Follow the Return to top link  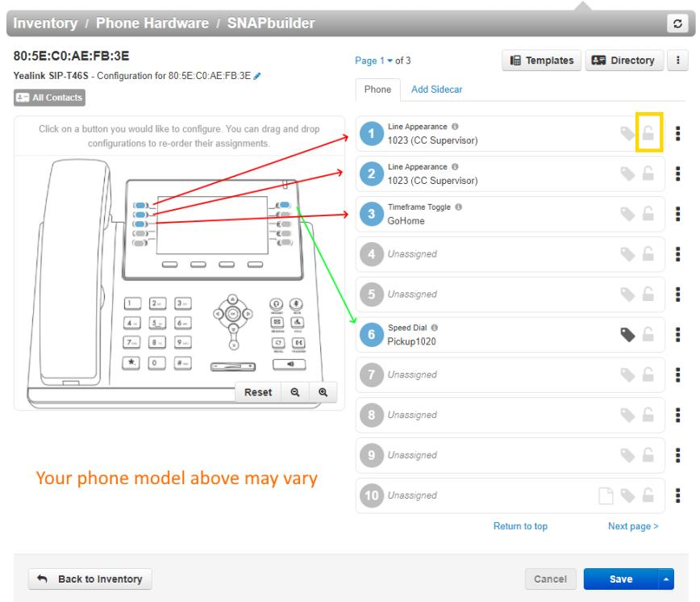(520, 526)
